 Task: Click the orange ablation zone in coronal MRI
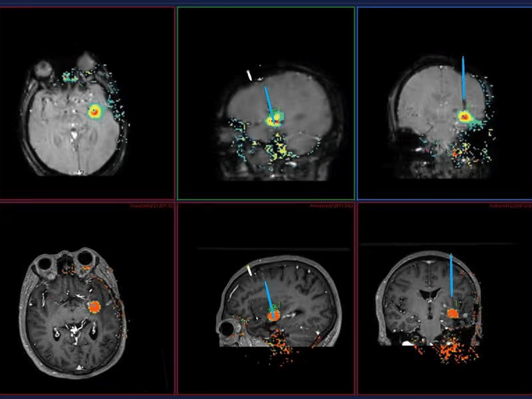(454, 312)
